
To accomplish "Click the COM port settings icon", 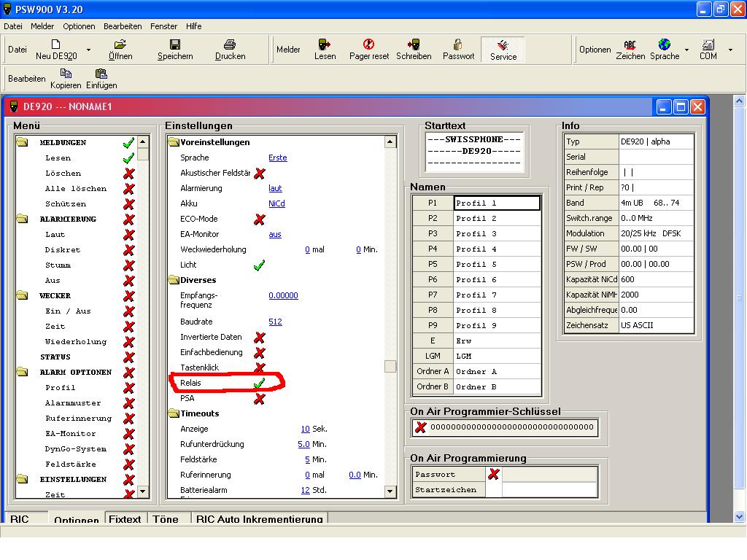I will (x=708, y=45).
